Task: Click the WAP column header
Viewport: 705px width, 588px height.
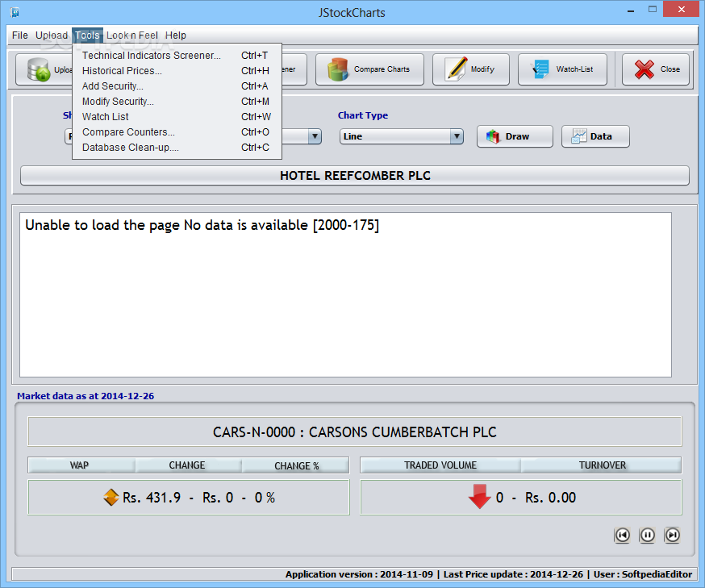Action: coord(80,465)
